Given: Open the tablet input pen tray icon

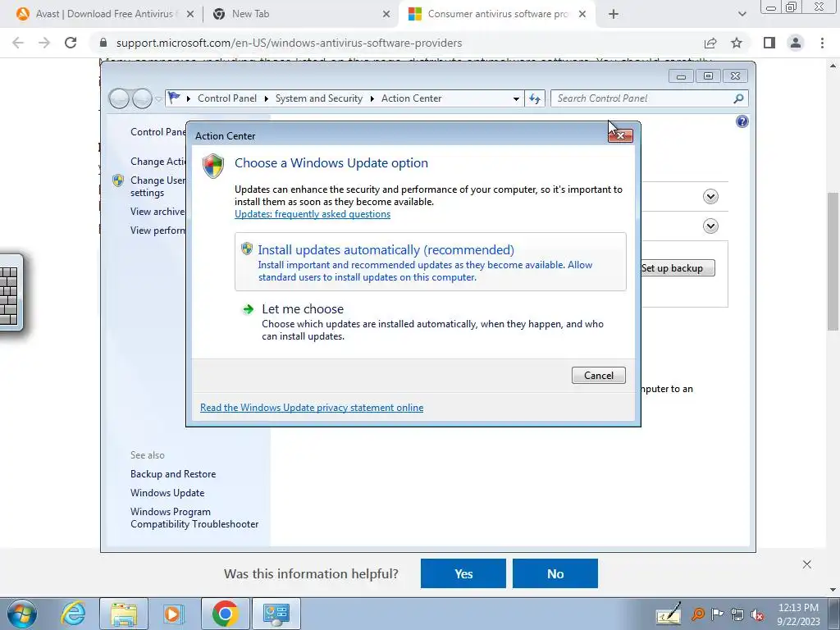Looking at the screenshot, I should tap(669, 614).
